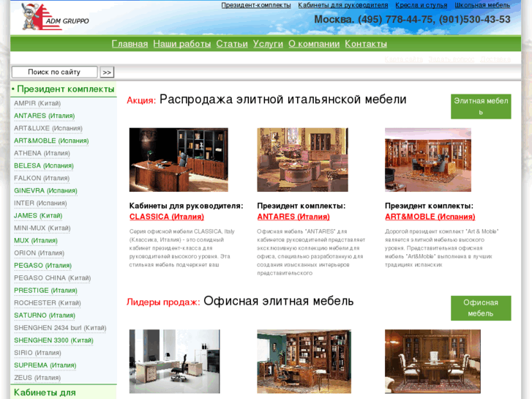This screenshot has width=532, height=399.
Task: Open the ANTARES furniture photo
Action: click(x=302, y=160)
